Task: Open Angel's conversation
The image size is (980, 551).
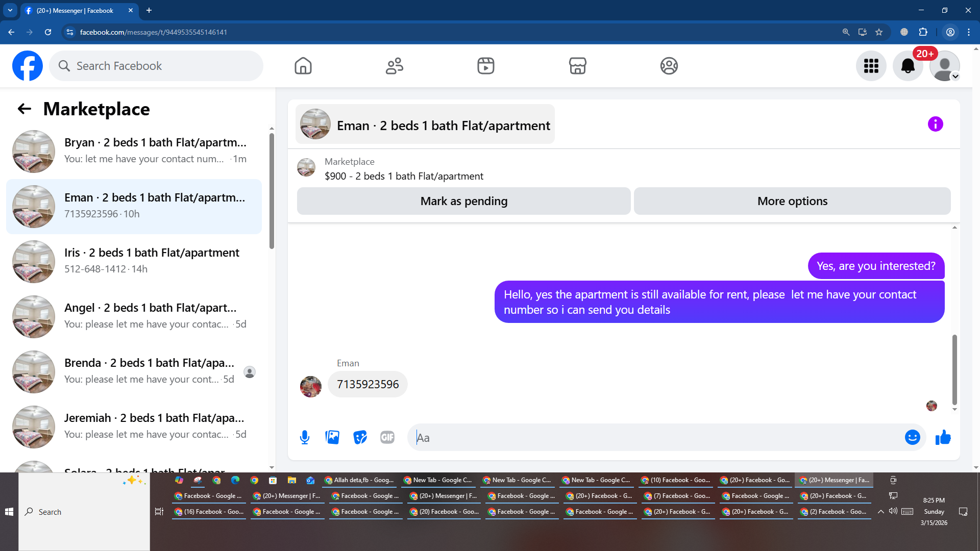Action: point(134,316)
